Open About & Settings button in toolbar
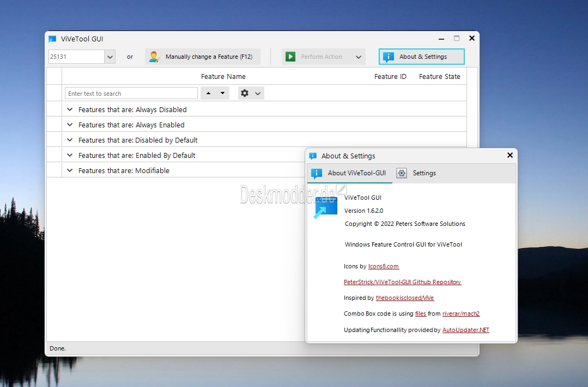The width and height of the screenshot is (588, 387). 421,57
